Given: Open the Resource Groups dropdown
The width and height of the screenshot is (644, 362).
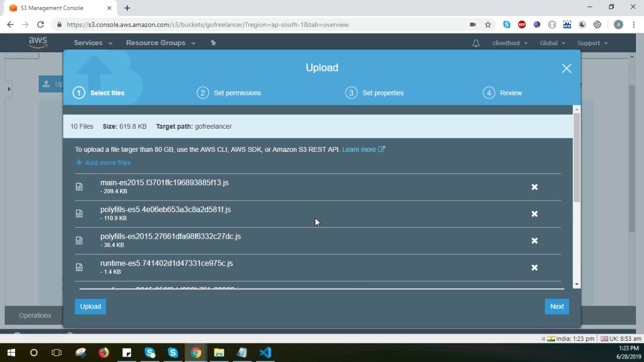Looking at the screenshot, I should point(160,43).
